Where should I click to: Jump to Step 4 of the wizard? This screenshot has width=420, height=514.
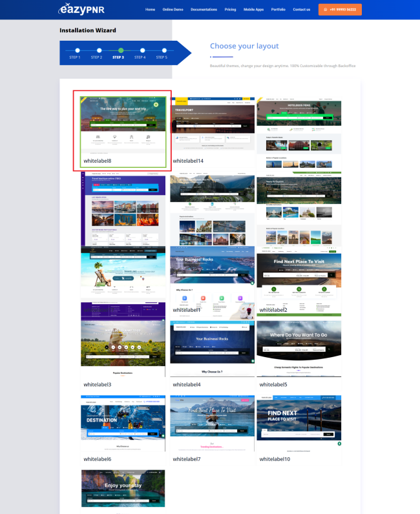(142, 50)
